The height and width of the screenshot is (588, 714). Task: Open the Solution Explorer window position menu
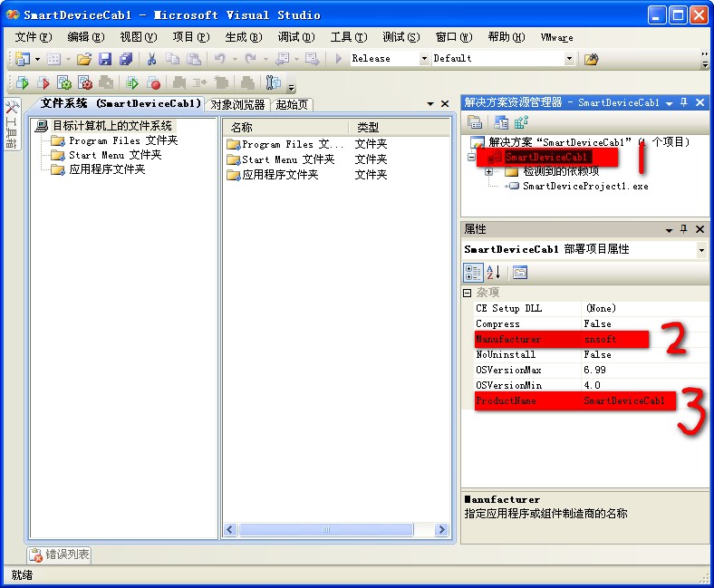pos(669,103)
